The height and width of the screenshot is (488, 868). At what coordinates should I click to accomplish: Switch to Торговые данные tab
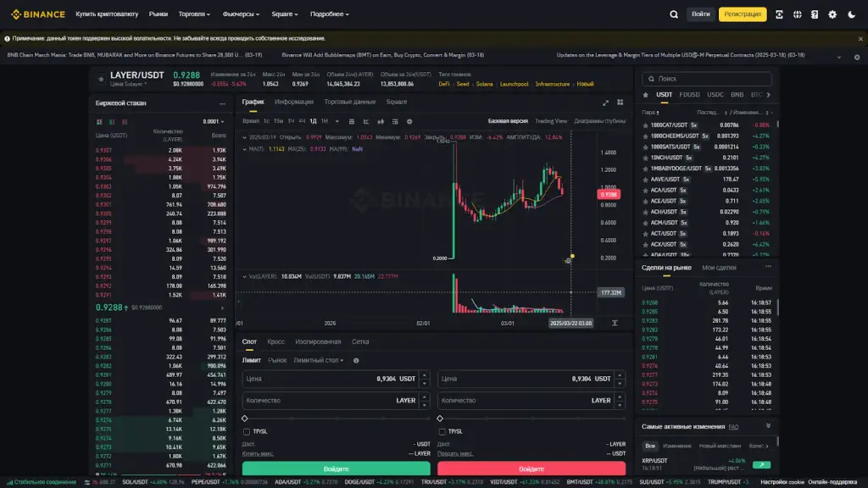(x=350, y=102)
